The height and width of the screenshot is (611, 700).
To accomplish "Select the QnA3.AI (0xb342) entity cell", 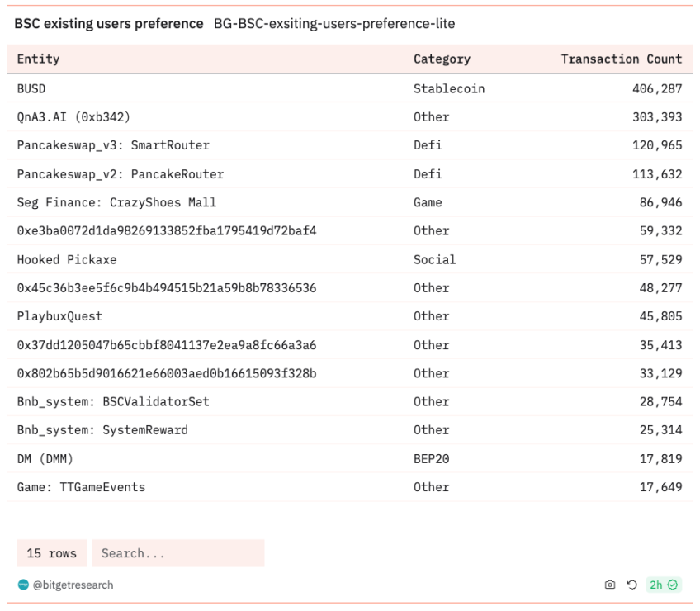I will point(73,117).
